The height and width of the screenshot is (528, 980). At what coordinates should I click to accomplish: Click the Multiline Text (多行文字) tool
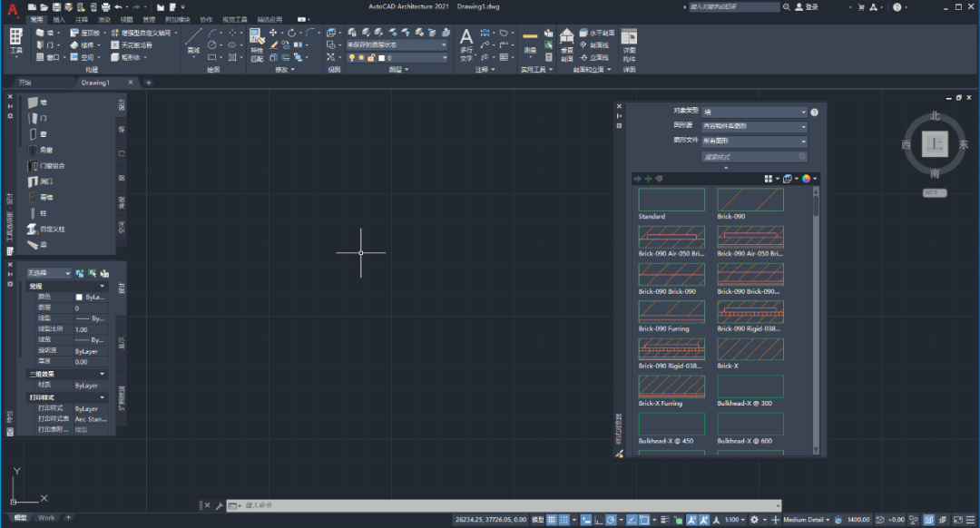(x=466, y=45)
